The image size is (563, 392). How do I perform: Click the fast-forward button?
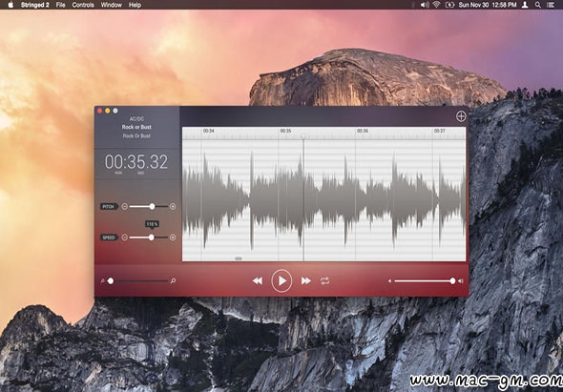click(x=306, y=280)
